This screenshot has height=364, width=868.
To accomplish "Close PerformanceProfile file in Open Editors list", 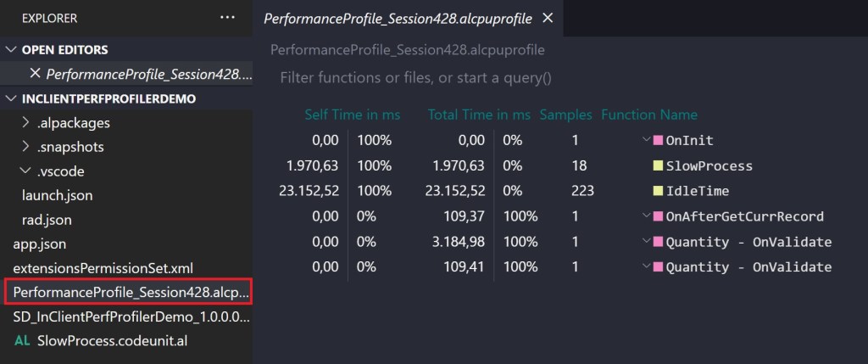I will coord(35,74).
